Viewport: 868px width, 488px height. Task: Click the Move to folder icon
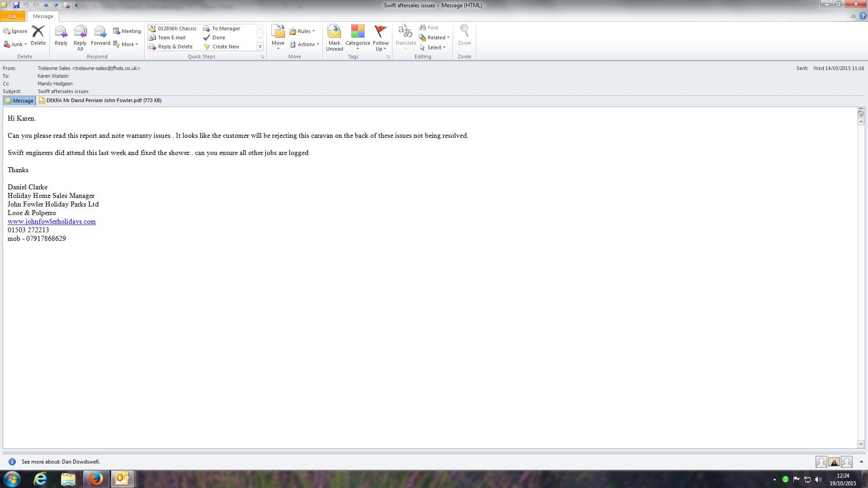[x=278, y=32]
